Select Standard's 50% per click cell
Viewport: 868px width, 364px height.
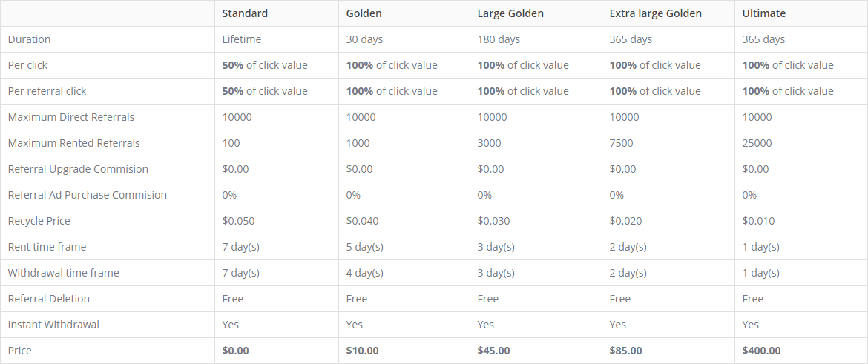(x=265, y=65)
